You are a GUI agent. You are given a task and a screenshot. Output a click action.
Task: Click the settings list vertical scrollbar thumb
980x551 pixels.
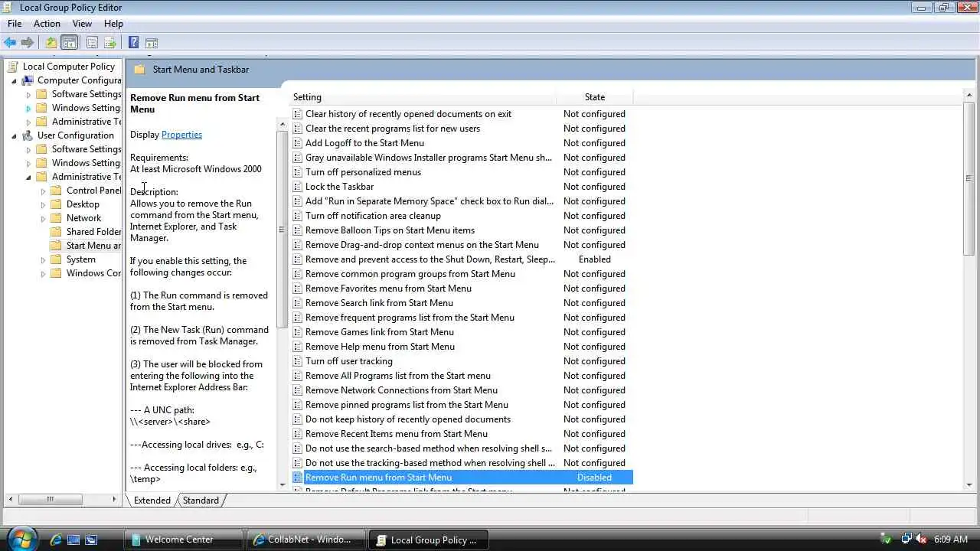pos(969,179)
